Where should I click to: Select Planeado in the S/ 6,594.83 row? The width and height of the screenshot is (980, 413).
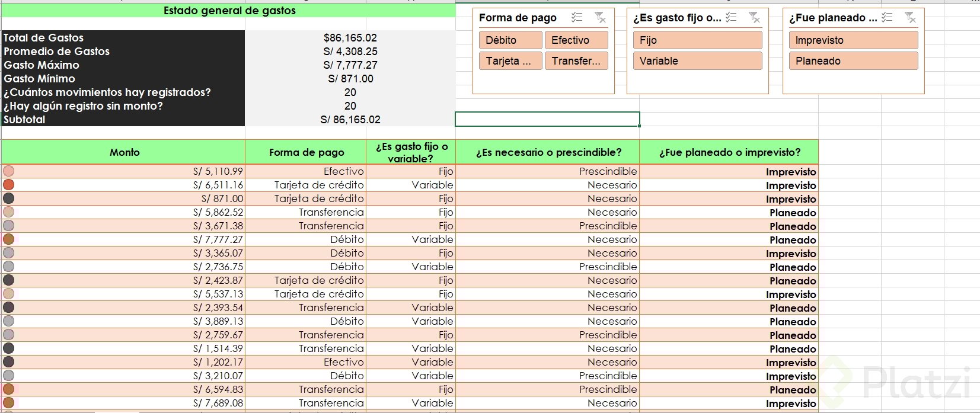[729, 389]
